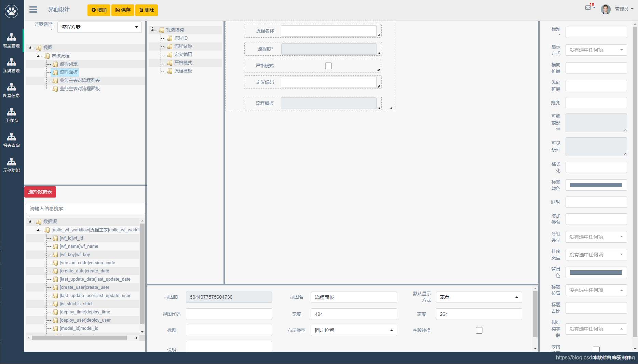Click folder icon of [create_date]create_date field
638x364 pixels.
(x=55, y=271)
